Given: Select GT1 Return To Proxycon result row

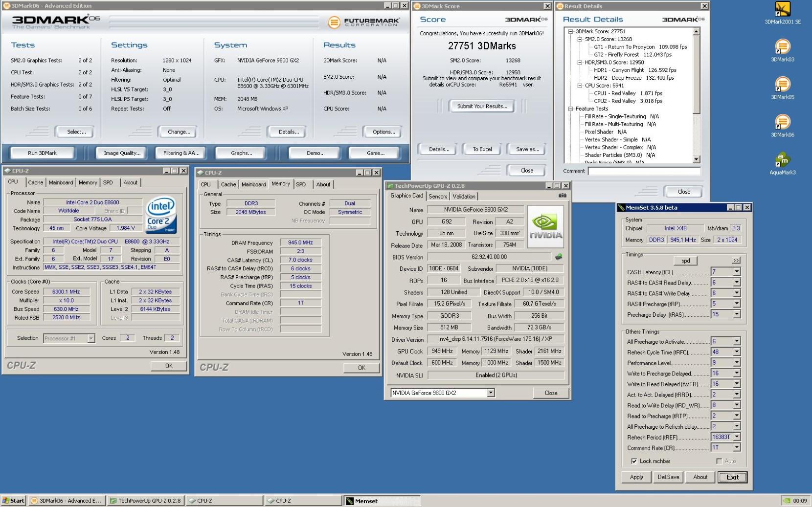Looking at the screenshot, I should [x=640, y=47].
